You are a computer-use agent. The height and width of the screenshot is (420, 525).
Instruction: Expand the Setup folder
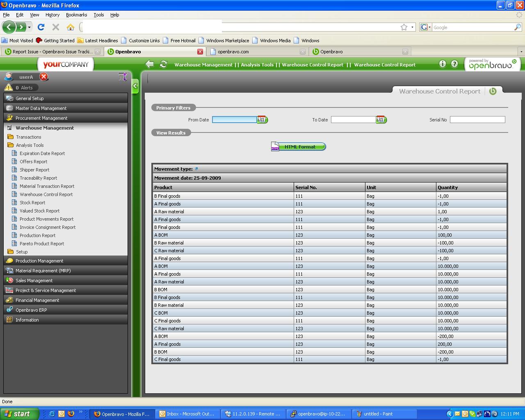point(22,252)
